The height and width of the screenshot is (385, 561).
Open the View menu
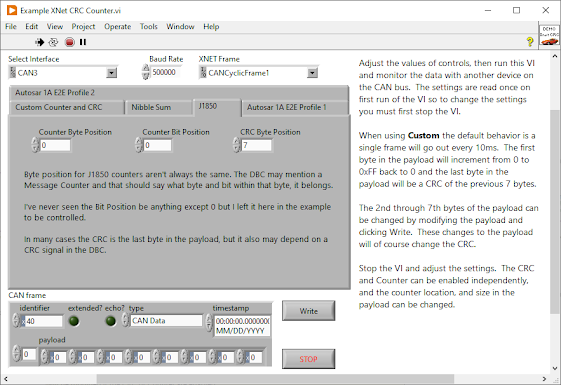[55, 26]
